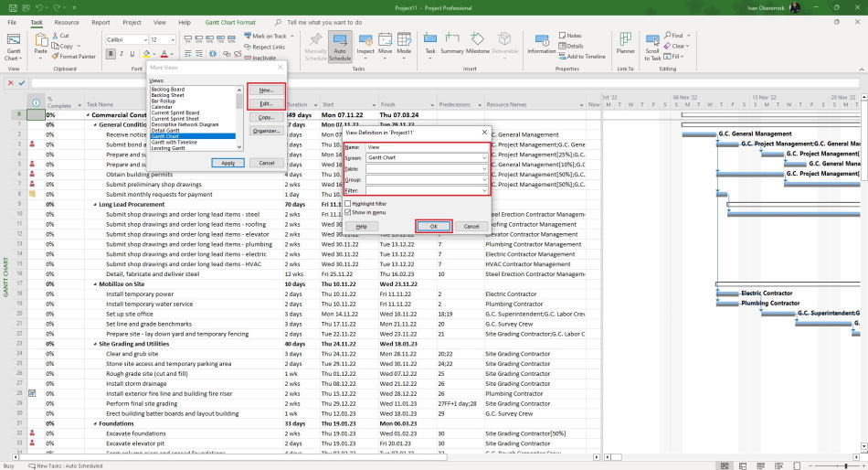Open the Report ribbon tab

101,22
